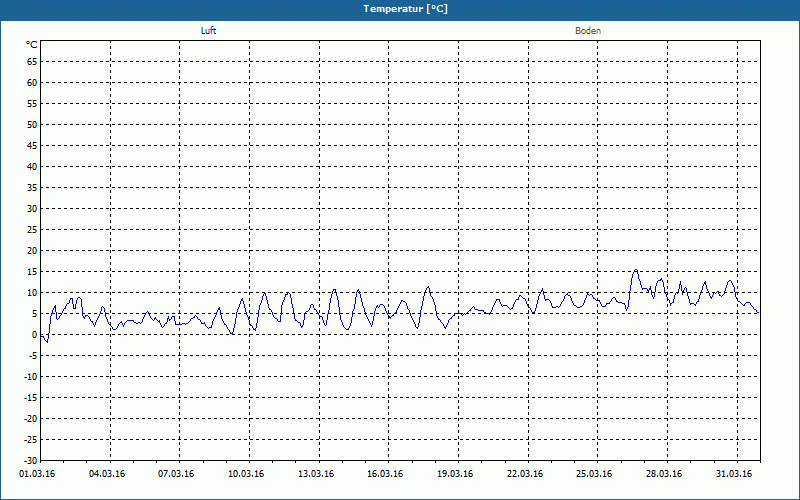This screenshot has width=800, height=500.
Task: Select the 31.03.16 date label
Action: [734, 474]
